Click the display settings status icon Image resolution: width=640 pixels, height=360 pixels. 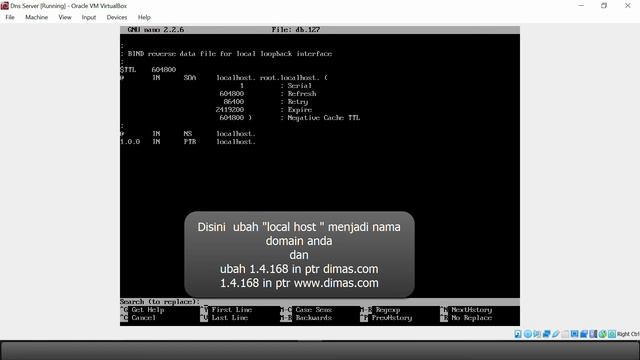pos(574,334)
